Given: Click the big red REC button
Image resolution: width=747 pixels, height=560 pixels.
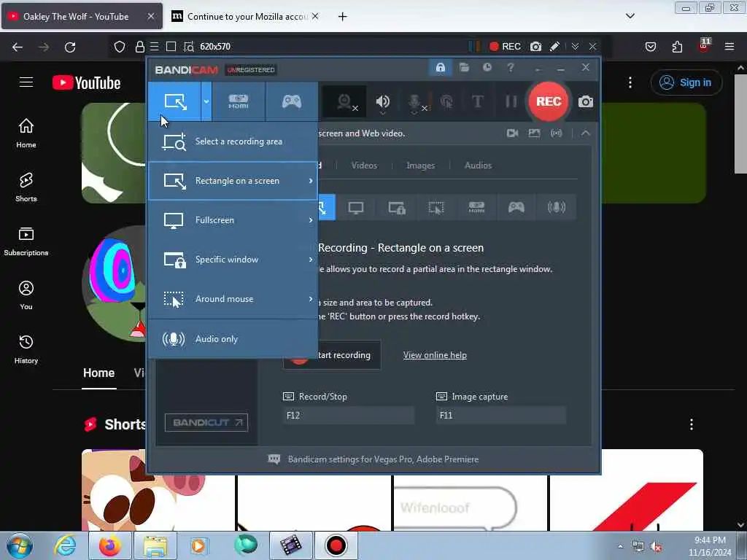Looking at the screenshot, I should tap(549, 101).
